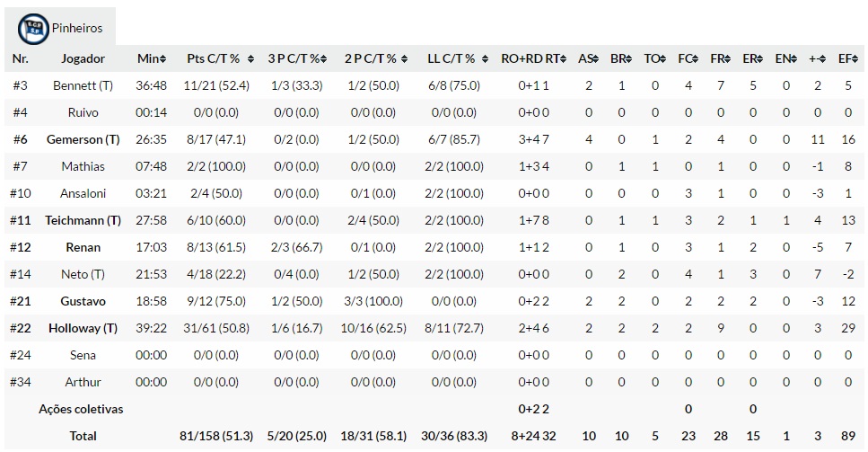Click the Nr. column header
This screenshot has height=452, width=868.
pyautogui.click(x=20, y=58)
